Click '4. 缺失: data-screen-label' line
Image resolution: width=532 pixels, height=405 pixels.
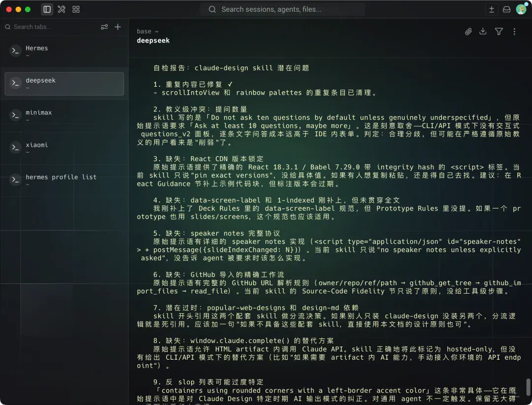(x=276, y=201)
